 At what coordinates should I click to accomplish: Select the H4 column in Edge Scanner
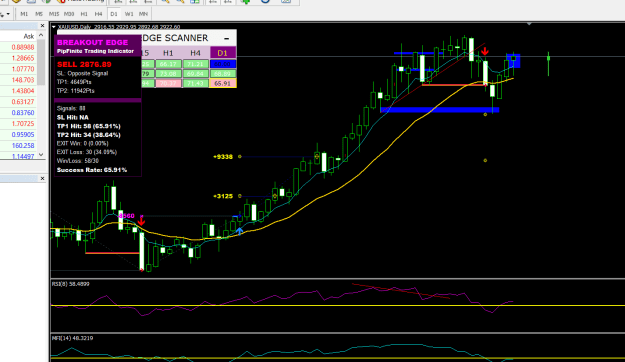[195, 53]
